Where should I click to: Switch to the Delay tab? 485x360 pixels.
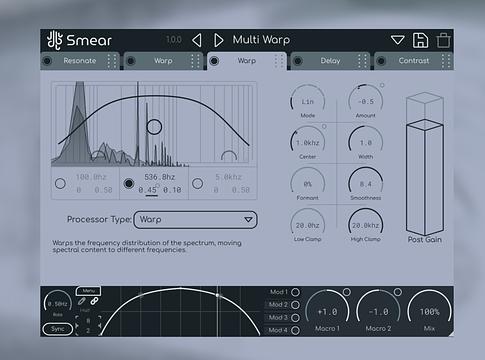330,61
